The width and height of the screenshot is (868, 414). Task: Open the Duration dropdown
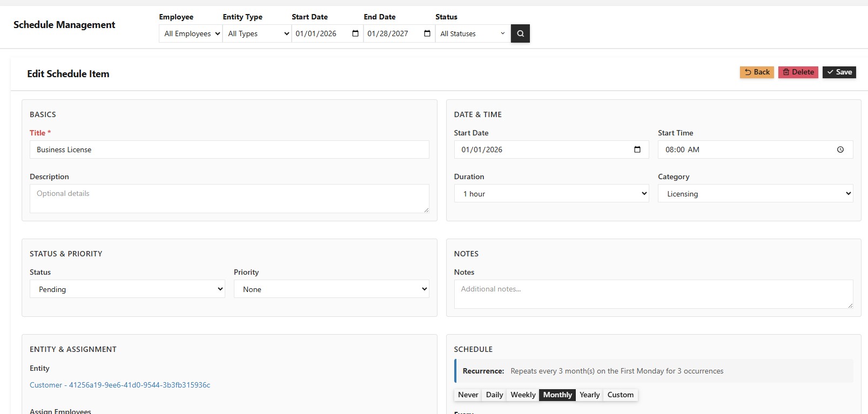coord(551,194)
